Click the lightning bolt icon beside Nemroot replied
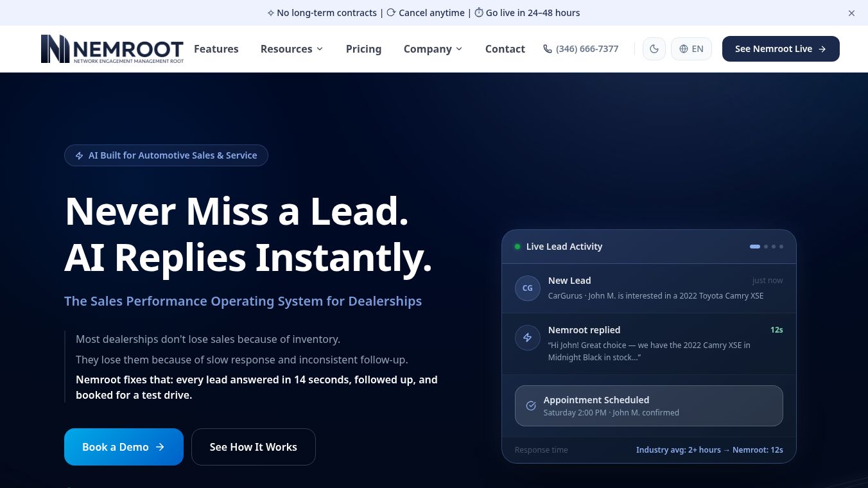Screen dimensions: 868x488 click(528, 338)
